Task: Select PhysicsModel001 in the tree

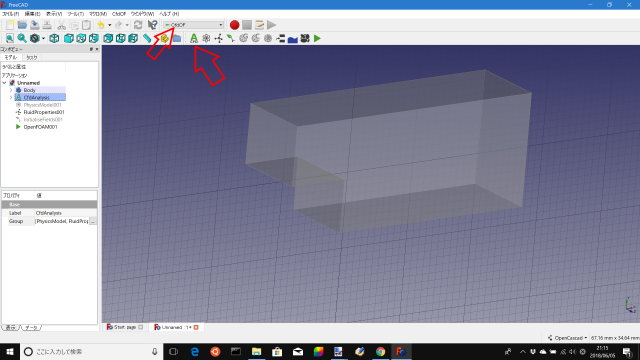Action: (42, 105)
